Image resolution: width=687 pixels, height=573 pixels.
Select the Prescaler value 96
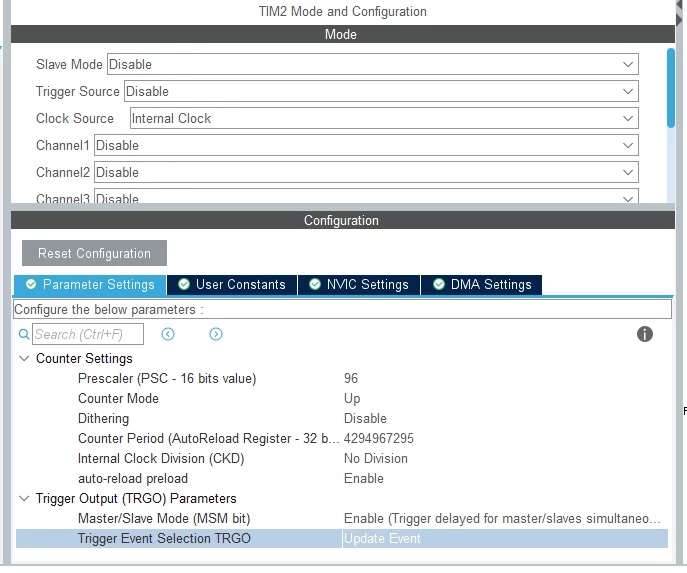[351, 378]
